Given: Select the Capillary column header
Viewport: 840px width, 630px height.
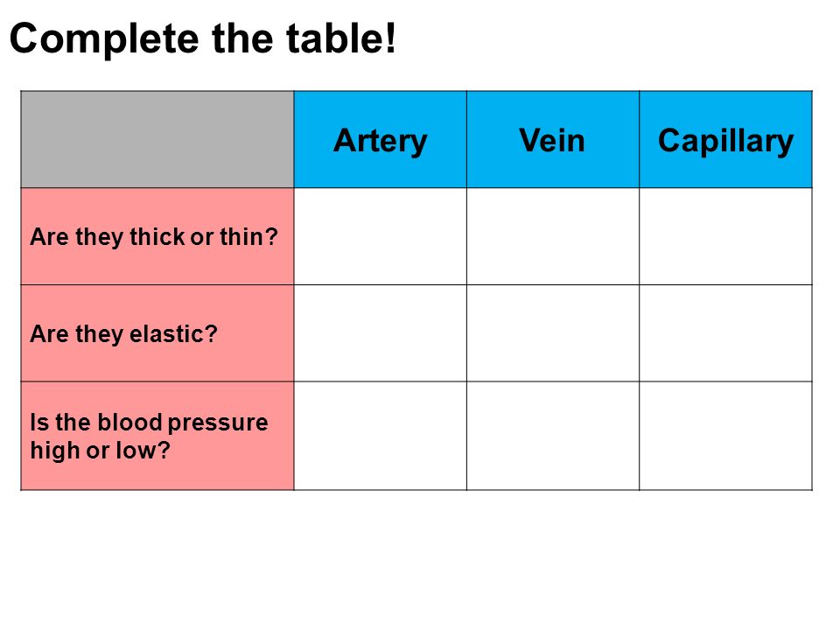Looking at the screenshot, I should [x=726, y=140].
